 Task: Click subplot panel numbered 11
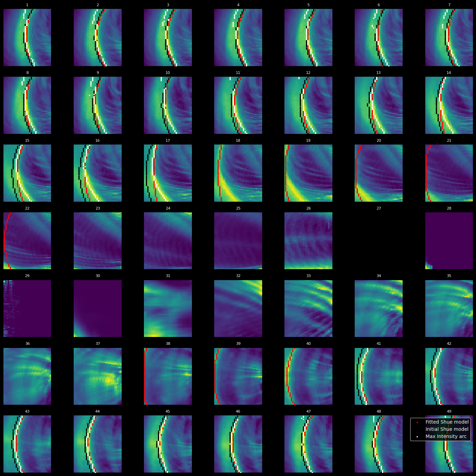(x=238, y=105)
